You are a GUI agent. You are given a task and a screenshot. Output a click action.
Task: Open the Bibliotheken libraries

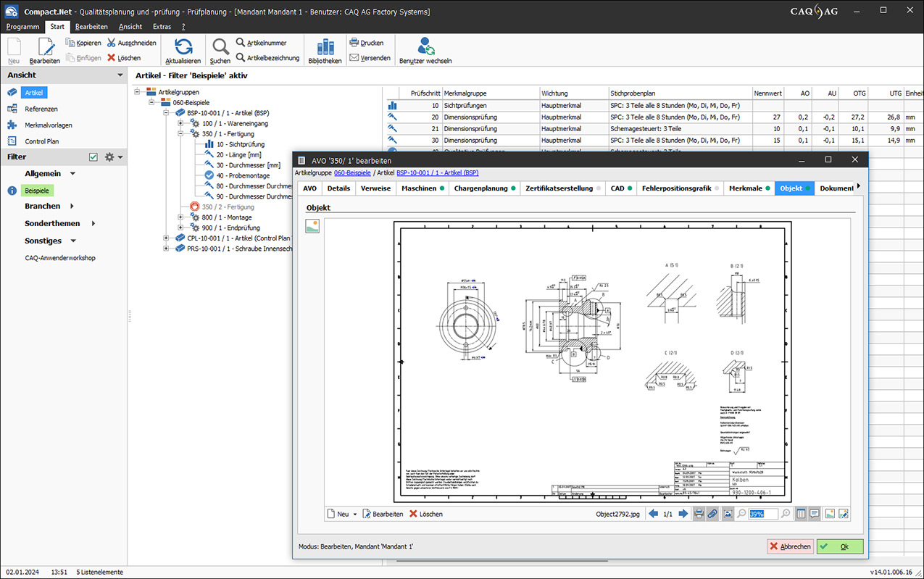tap(325, 51)
